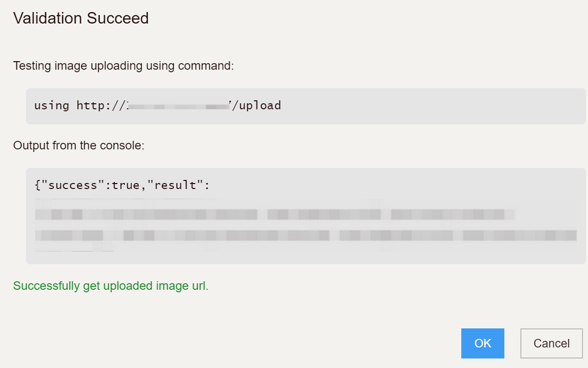
Task: Dismiss the dialog using Cancel
Action: (x=551, y=343)
